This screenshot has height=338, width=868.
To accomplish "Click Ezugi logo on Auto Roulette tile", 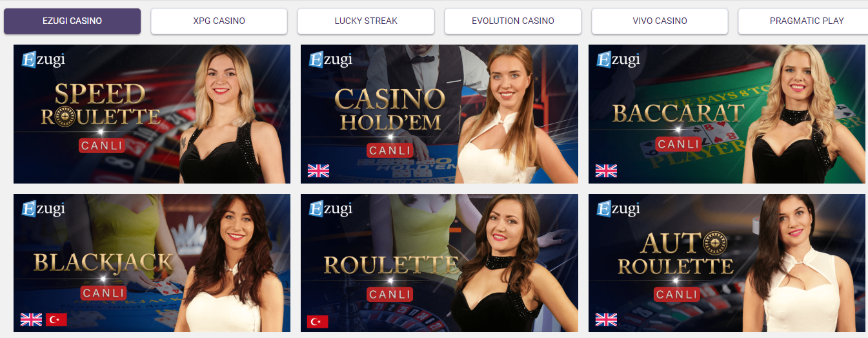I will [618, 209].
